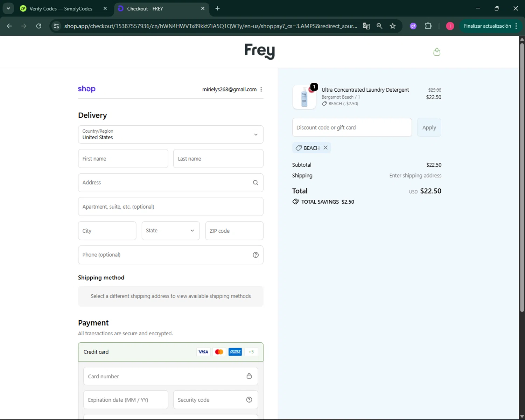This screenshot has height=420, width=525.
Task: Expand the Country/Region dropdown
Action: (x=171, y=134)
